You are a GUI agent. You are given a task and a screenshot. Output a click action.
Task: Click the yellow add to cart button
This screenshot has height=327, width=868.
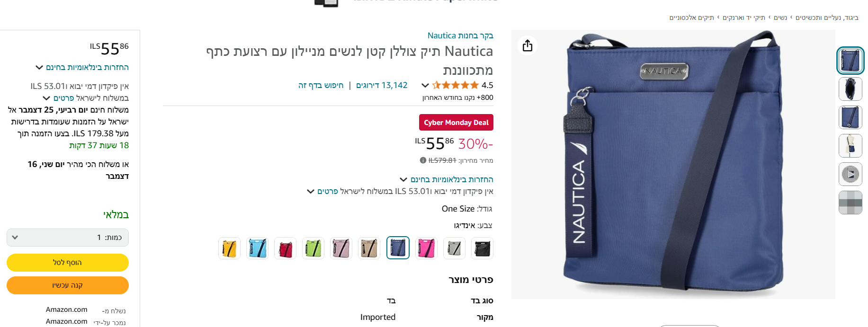point(68,263)
